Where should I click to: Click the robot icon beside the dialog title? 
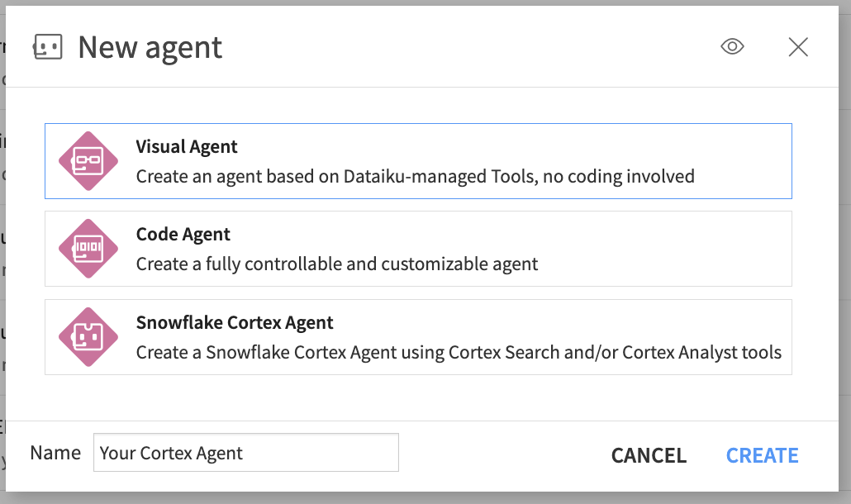click(x=46, y=47)
